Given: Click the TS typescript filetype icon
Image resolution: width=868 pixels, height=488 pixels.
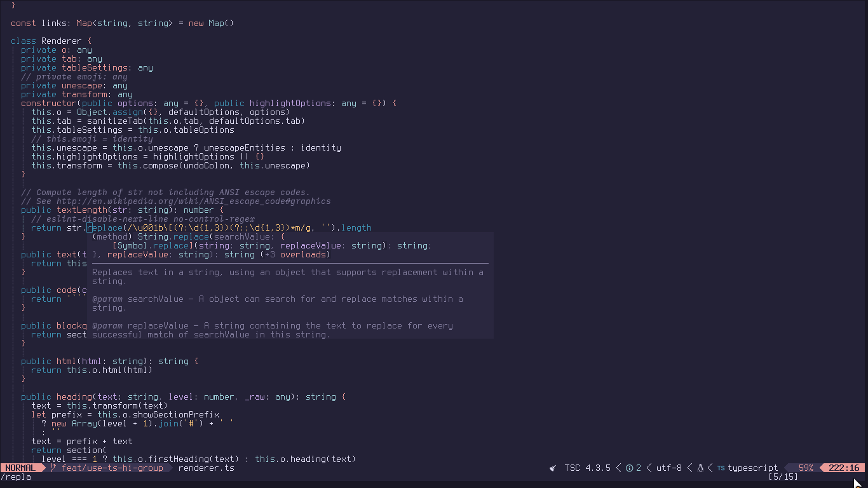Looking at the screenshot, I should click(x=721, y=468).
